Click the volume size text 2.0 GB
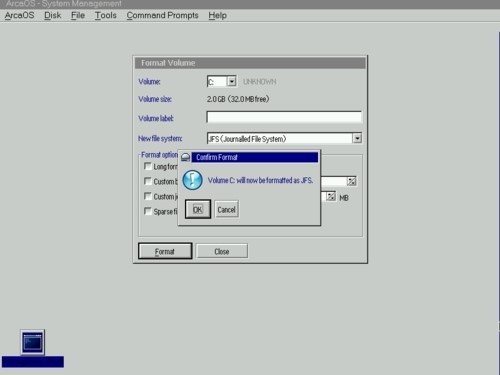Screen dimensions: 500x375 tap(238, 99)
